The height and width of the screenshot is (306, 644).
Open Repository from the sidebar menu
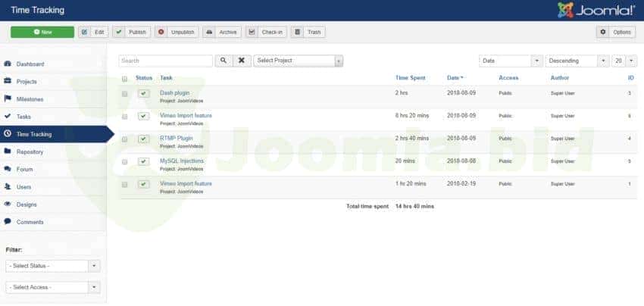(x=30, y=151)
